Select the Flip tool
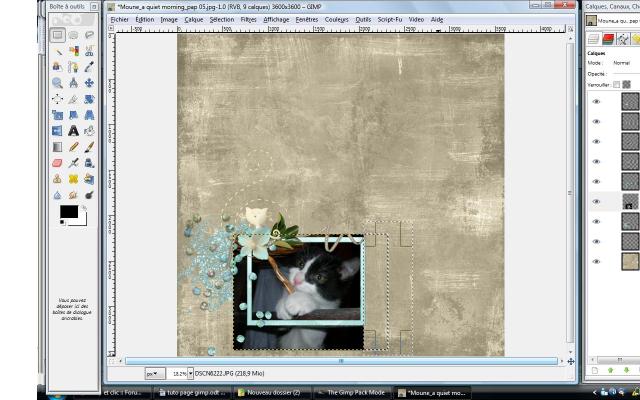The width and height of the screenshot is (640, 400). pyautogui.click(x=58, y=131)
